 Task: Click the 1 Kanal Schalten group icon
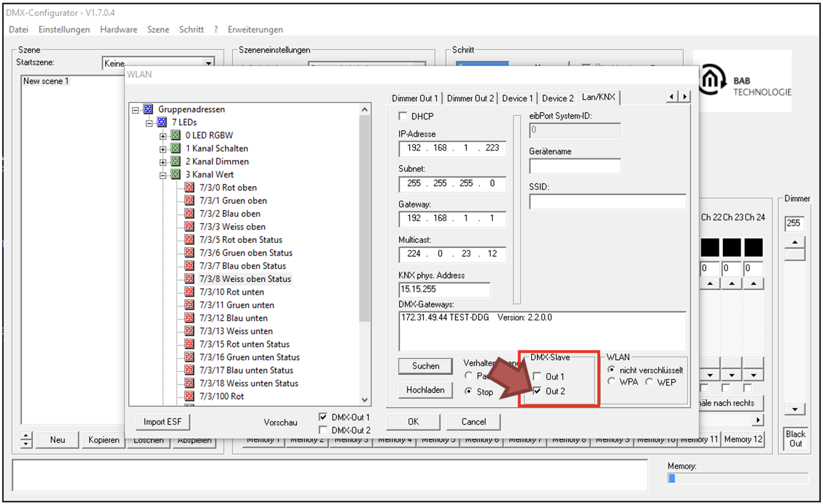pos(176,148)
